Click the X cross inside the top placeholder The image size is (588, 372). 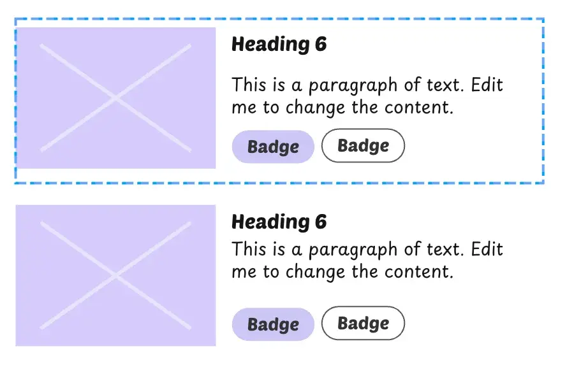pos(116,97)
